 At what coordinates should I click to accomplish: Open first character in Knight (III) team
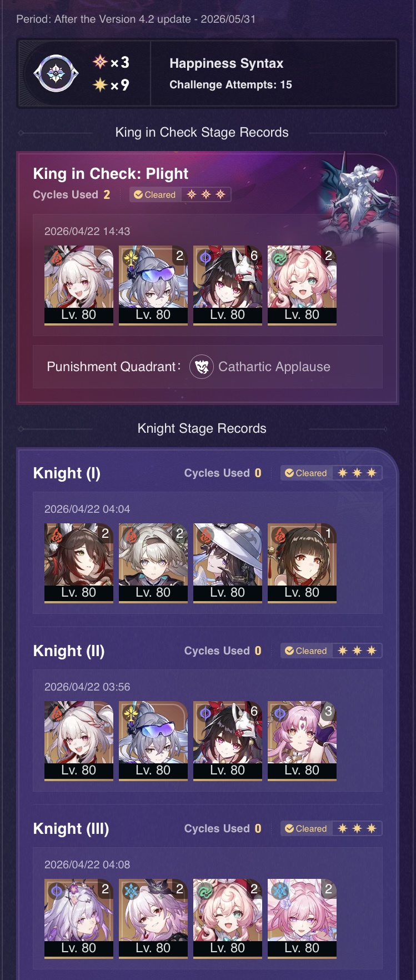(x=79, y=918)
